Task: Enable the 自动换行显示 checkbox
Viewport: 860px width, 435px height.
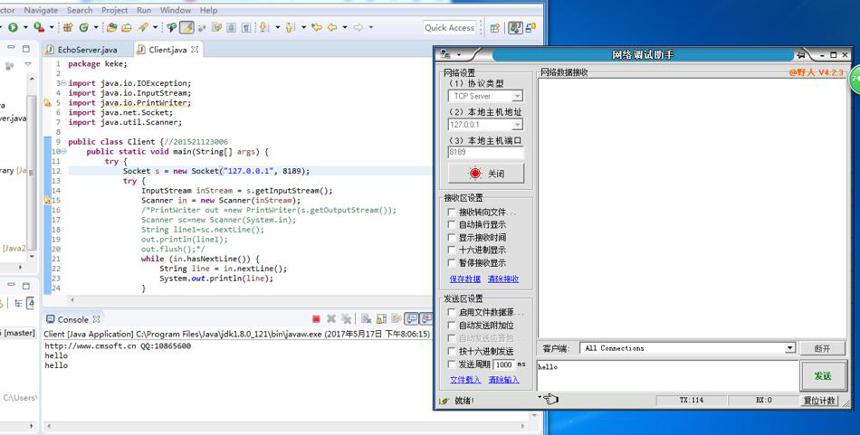Action: pyautogui.click(x=451, y=224)
